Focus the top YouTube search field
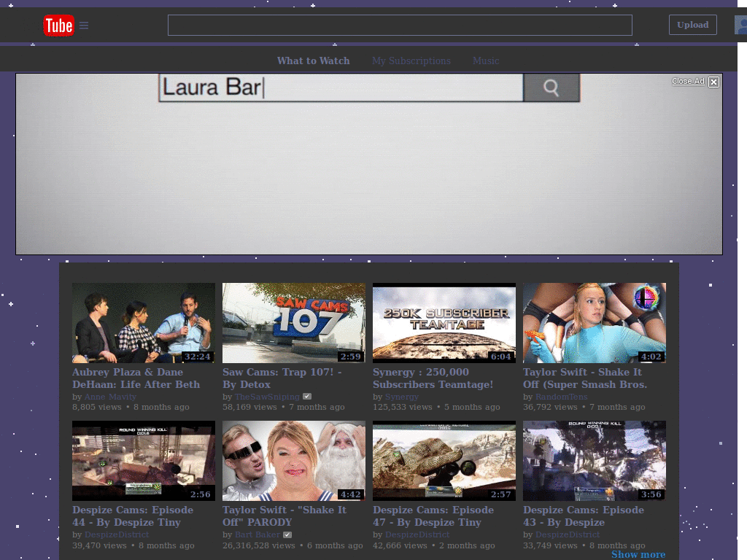Image resolution: width=747 pixels, height=560 pixels. click(400, 26)
